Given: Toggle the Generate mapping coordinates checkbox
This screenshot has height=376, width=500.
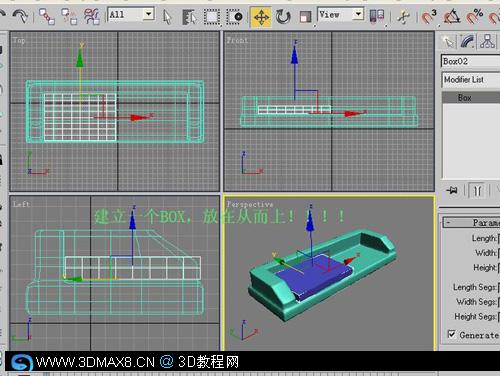Looking at the screenshot, I should pos(451,334).
